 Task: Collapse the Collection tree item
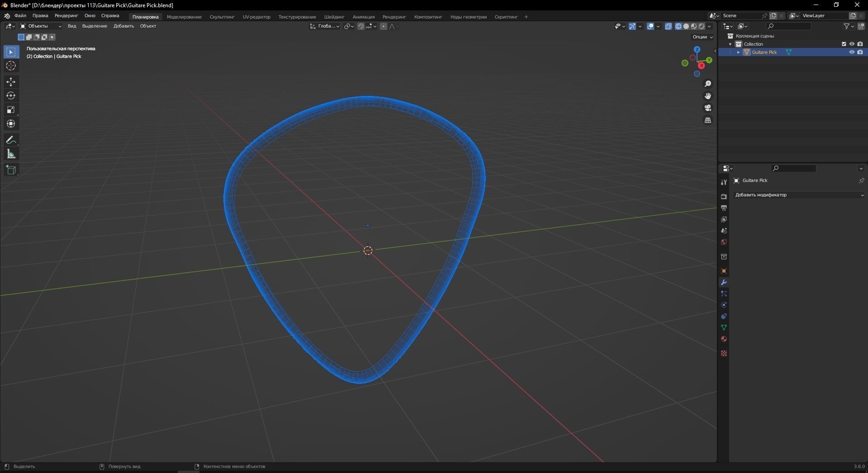730,44
